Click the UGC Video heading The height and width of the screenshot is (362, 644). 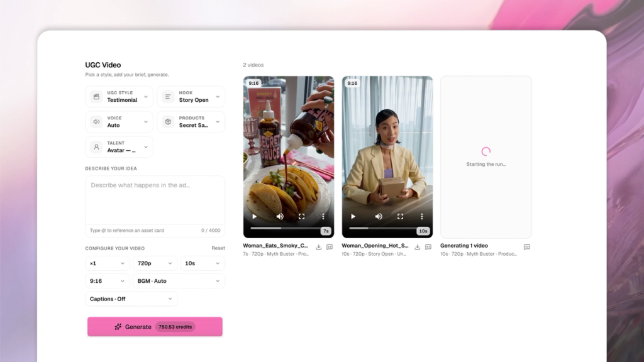click(x=103, y=65)
